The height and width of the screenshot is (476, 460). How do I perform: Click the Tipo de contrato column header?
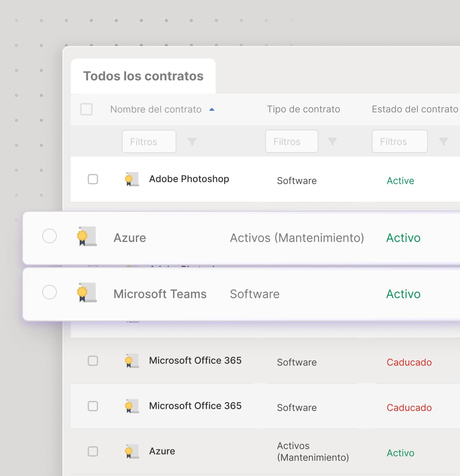point(303,109)
